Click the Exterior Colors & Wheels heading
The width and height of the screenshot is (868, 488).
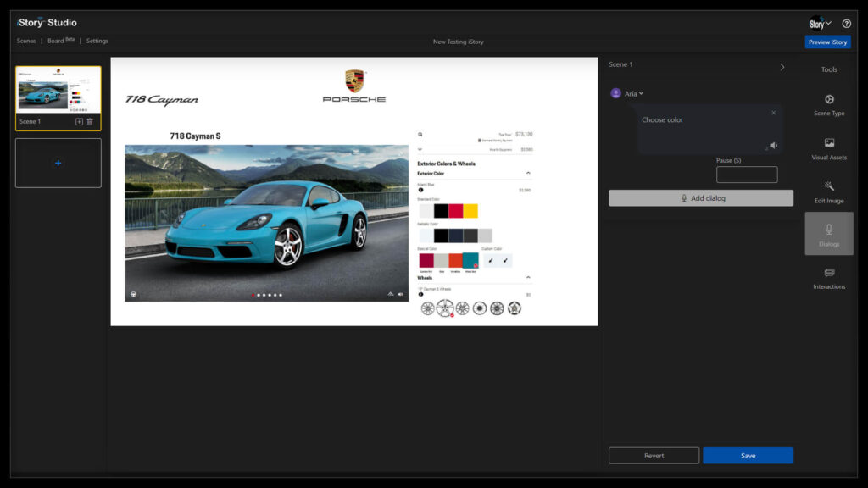pos(446,164)
